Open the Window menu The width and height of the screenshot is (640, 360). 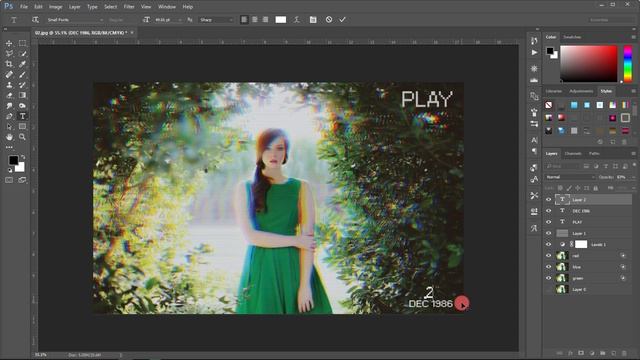pyautogui.click(x=167, y=7)
